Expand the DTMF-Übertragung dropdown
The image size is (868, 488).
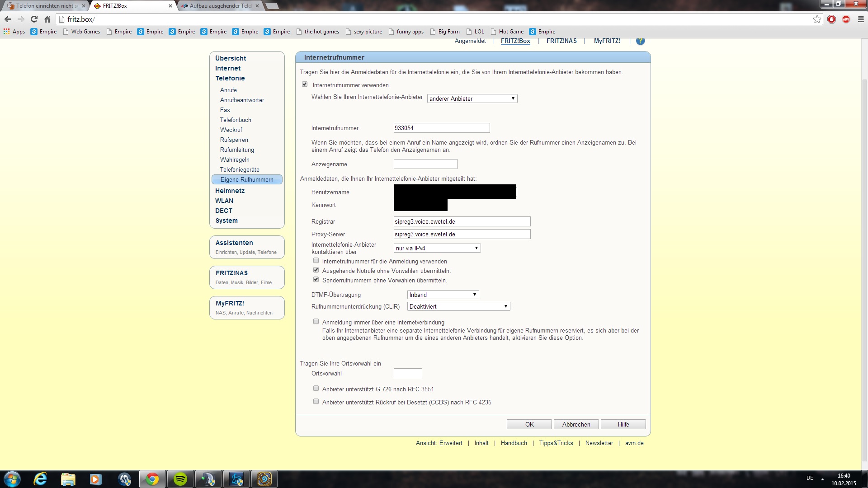pos(443,295)
